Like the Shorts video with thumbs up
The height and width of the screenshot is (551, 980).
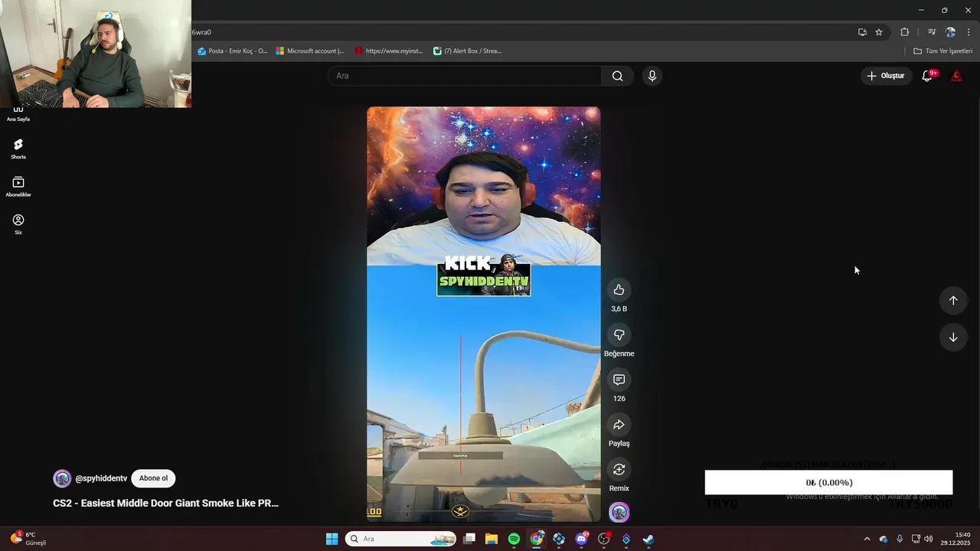[x=619, y=289]
